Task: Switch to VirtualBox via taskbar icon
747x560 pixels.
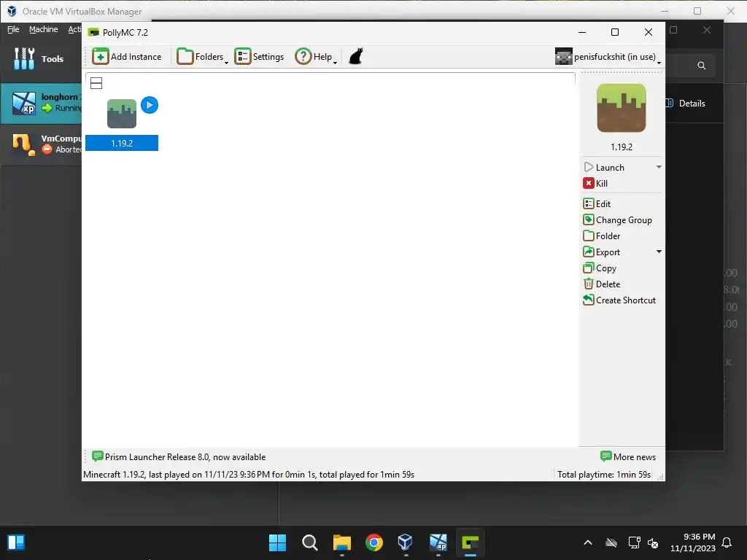Action: tap(406, 542)
